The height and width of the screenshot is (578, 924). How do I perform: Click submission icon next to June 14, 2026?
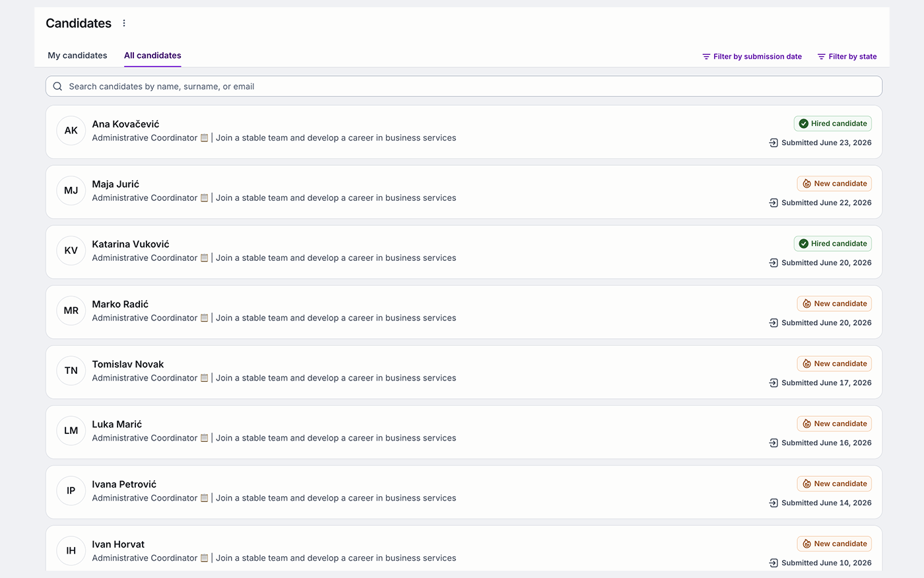click(774, 503)
